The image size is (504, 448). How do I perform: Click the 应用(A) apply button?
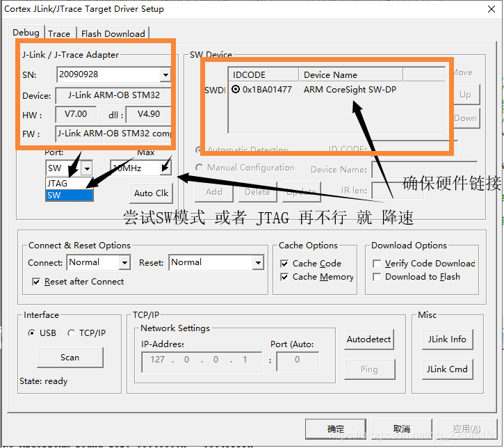click(467, 429)
